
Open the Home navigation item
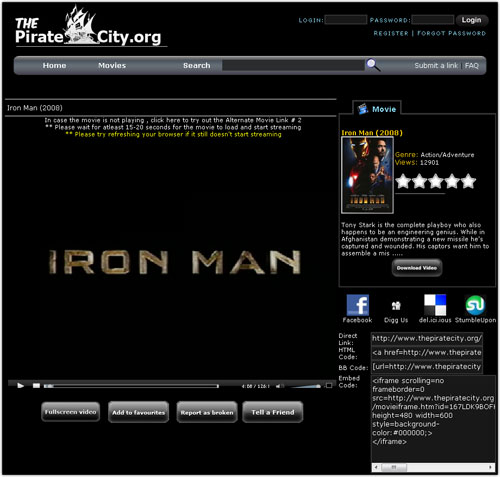(54, 65)
